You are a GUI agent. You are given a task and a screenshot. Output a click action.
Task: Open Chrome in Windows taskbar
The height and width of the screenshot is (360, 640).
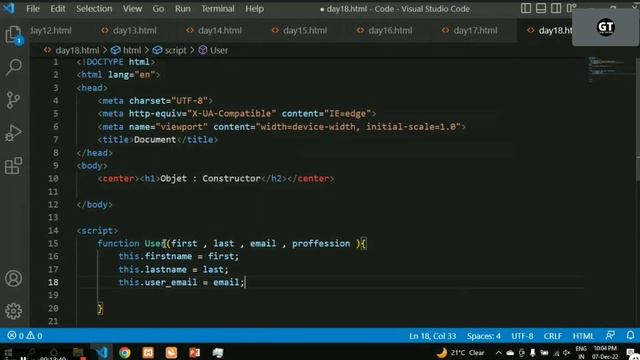point(125,352)
